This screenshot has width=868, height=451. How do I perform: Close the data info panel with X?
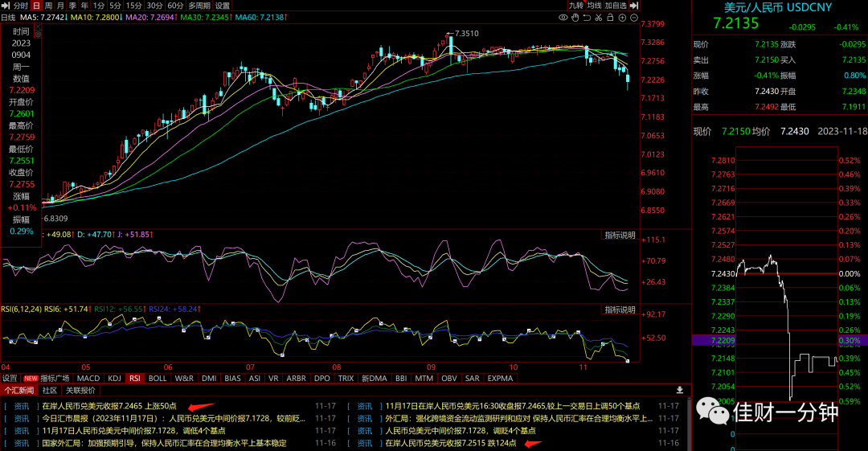pos(38,27)
